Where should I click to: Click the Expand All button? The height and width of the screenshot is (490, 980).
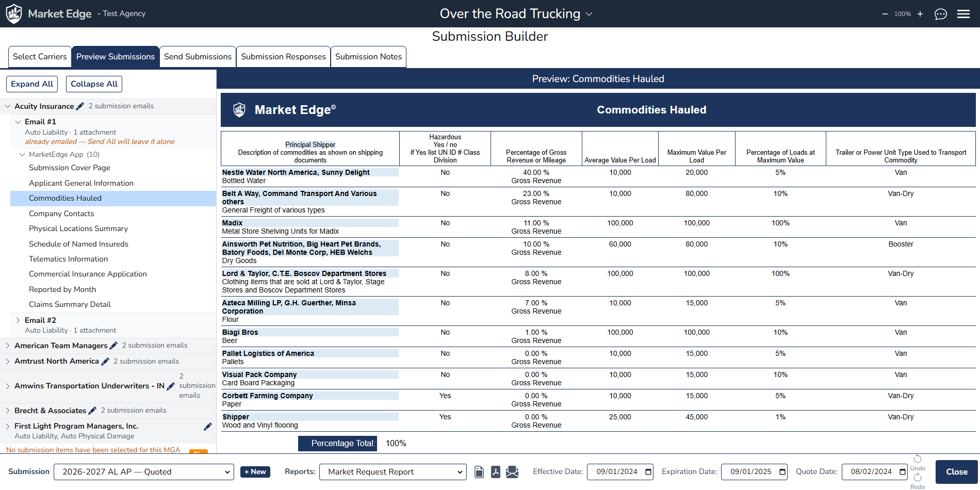click(x=32, y=84)
